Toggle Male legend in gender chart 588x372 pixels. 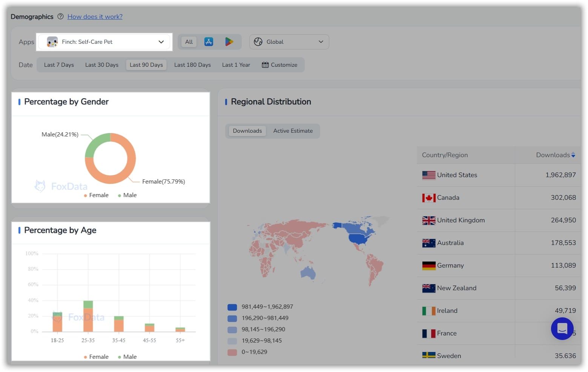coord(127,195)
